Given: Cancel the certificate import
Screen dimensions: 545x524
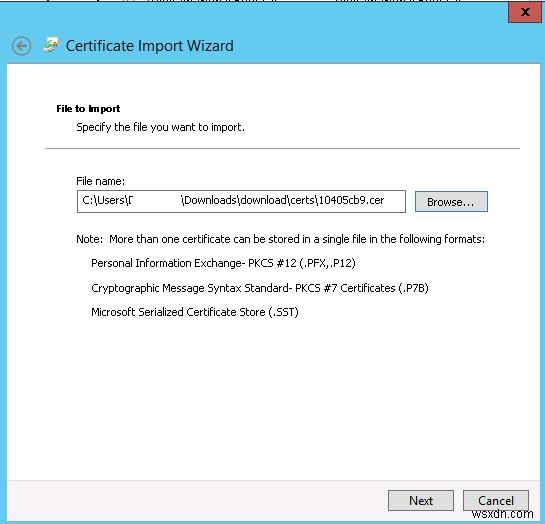Looking at the screenshot, I should (x=496, y=500).
